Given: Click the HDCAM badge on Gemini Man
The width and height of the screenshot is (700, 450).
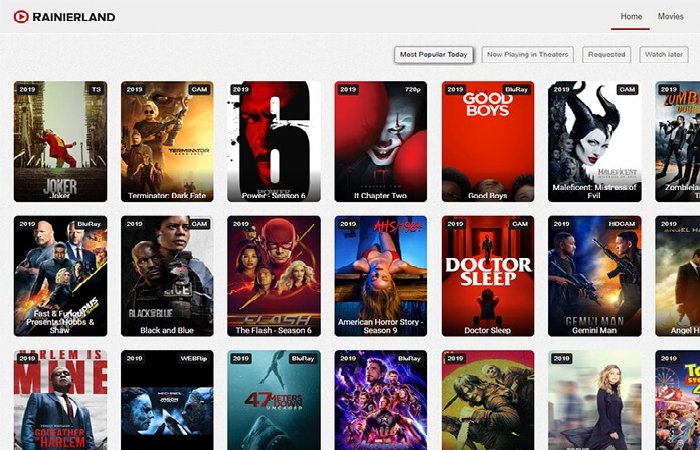Looking at the screenshot, I should point(622,224).
